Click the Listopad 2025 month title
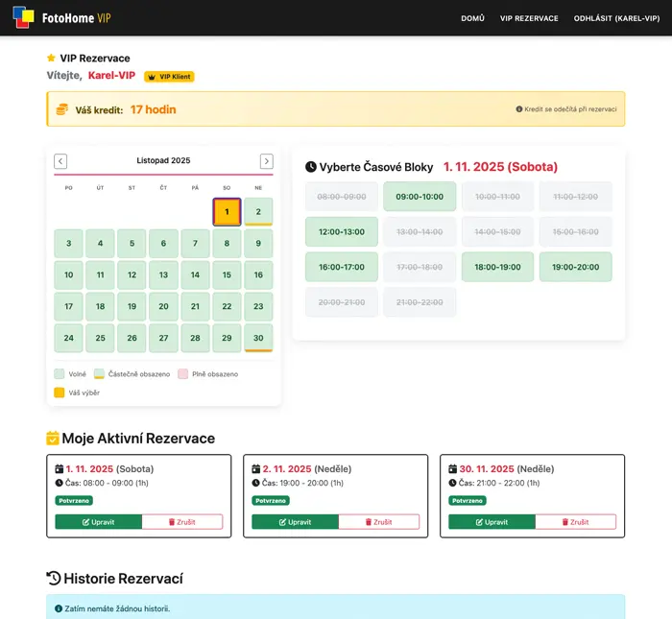672x619 pixels. [163, 160]
